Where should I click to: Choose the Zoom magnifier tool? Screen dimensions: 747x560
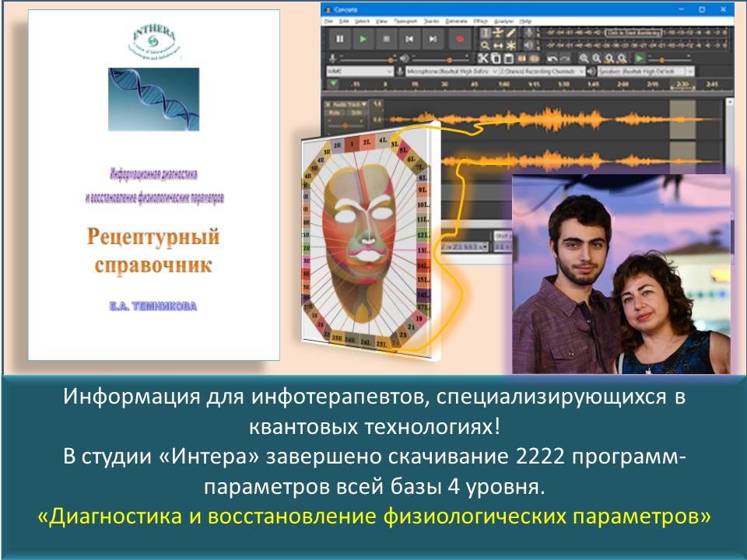[486, 45]
